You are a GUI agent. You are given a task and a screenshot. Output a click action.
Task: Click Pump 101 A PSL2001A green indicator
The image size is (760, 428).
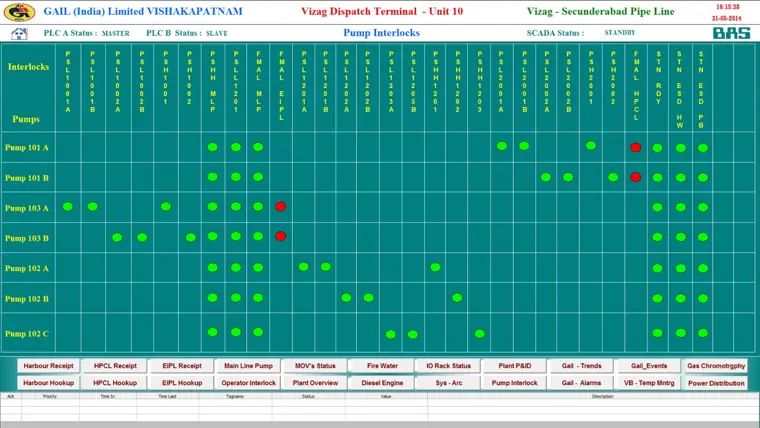502,145
